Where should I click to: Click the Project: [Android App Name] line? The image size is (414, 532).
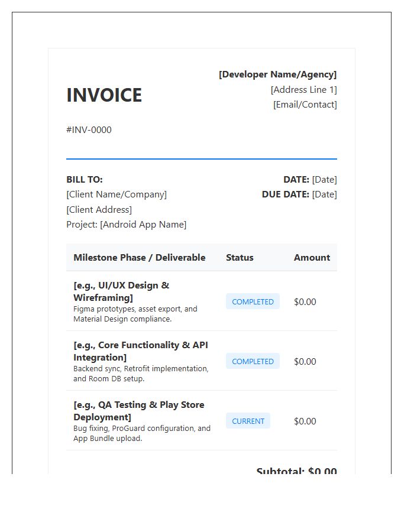click(x=127, y=225)
